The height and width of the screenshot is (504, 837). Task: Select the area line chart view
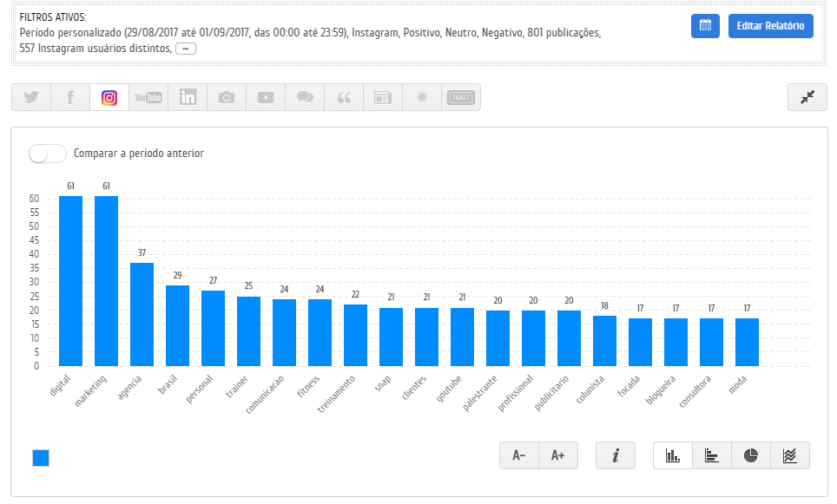(x=790, y=455)
